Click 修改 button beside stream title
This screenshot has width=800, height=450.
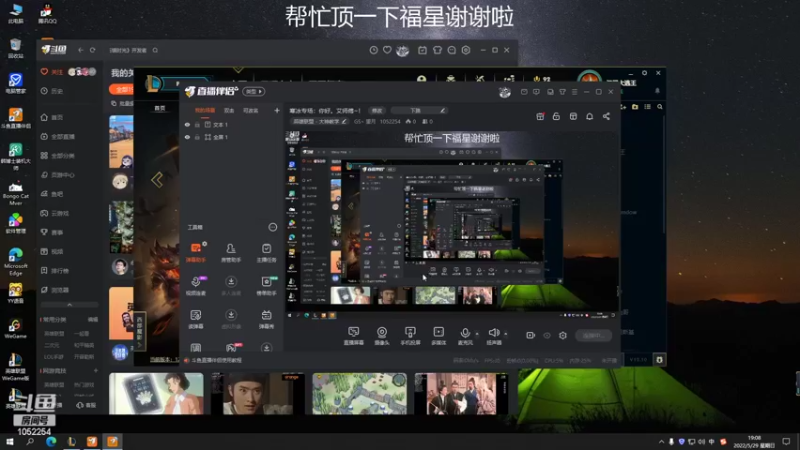(377, 110)
